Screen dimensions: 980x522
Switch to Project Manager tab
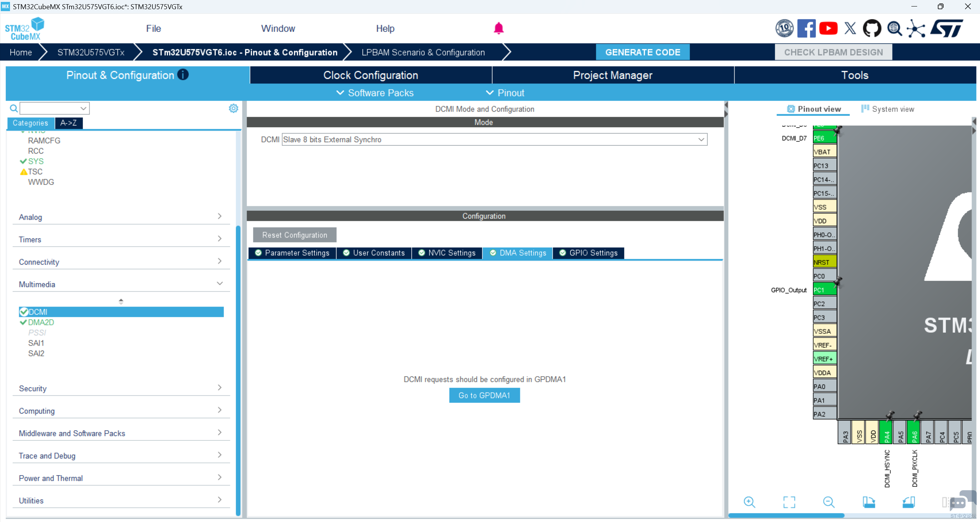(x=613, y=75)
